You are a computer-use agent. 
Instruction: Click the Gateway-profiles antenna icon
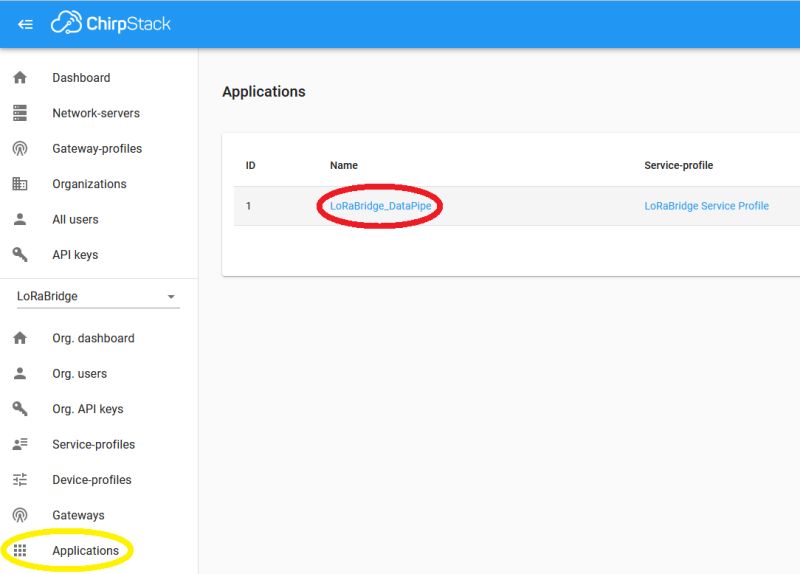pyautogui.click(x=20, y=148)
